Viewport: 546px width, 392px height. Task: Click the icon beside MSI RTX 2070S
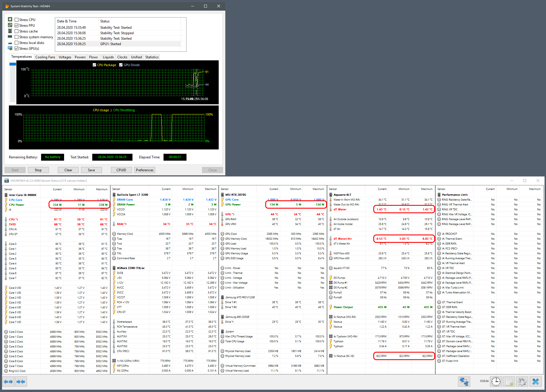[222, 195]
